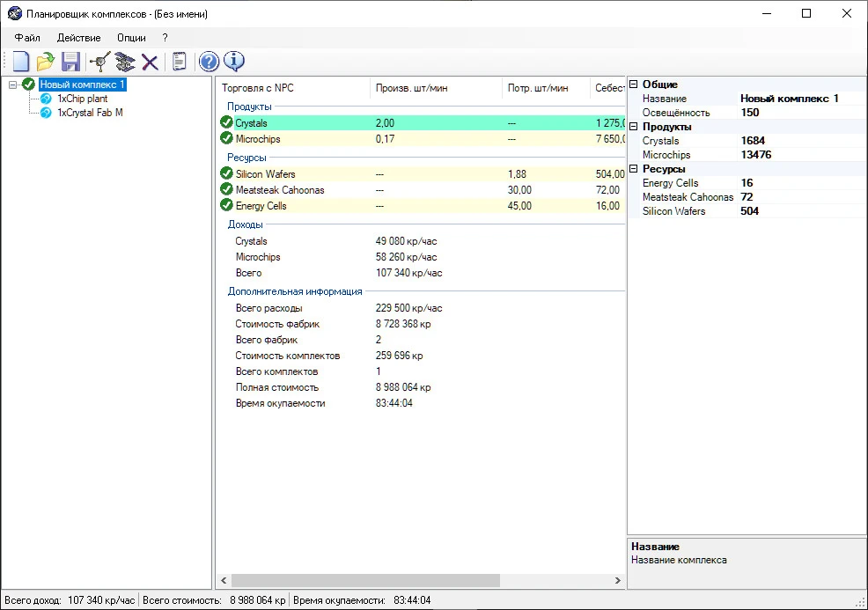Viewport: 868px width, 610px height.
Task: Collapse the Новый комплекс 1 tree node
Action: tap(13, 85)
